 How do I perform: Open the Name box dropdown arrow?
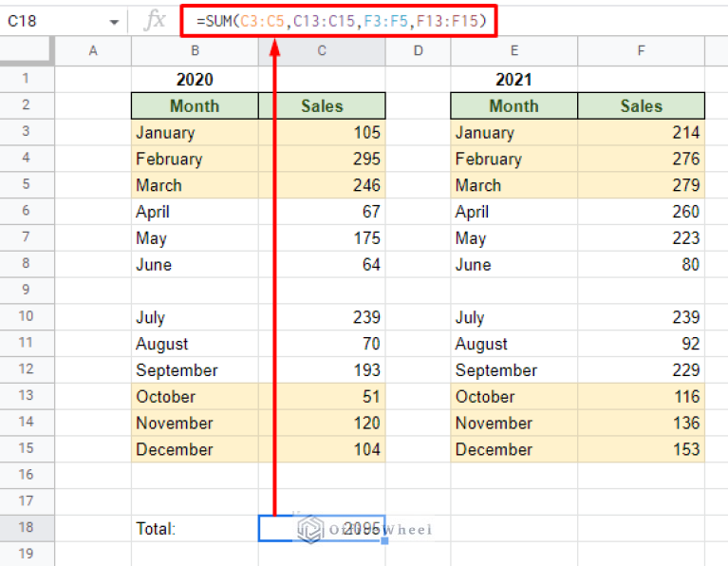tap(114, 22)
